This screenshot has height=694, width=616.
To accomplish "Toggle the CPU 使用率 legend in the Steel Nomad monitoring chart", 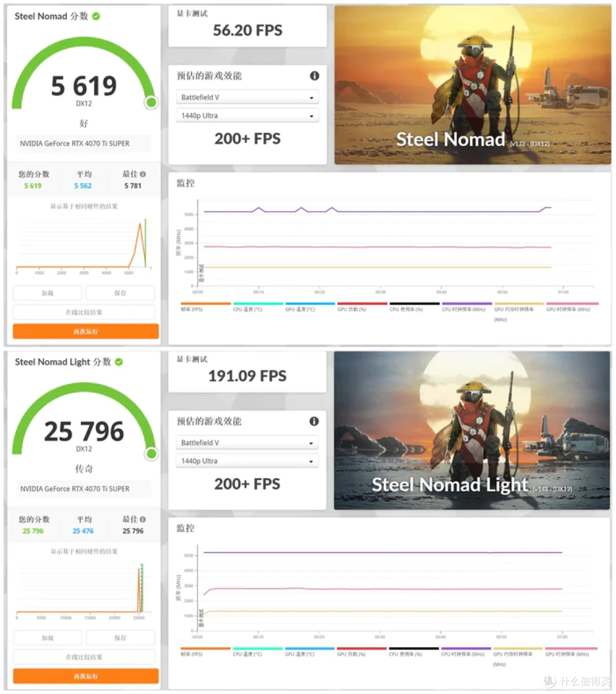I will tap(415, 307).
